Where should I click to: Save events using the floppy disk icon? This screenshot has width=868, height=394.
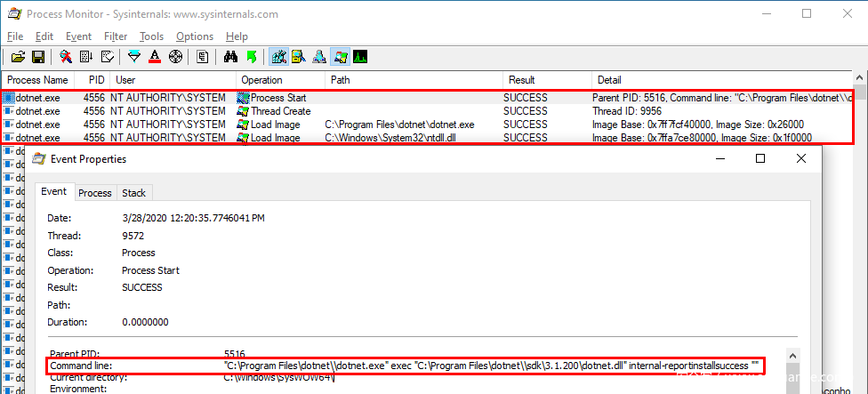(x=38, y=57)
